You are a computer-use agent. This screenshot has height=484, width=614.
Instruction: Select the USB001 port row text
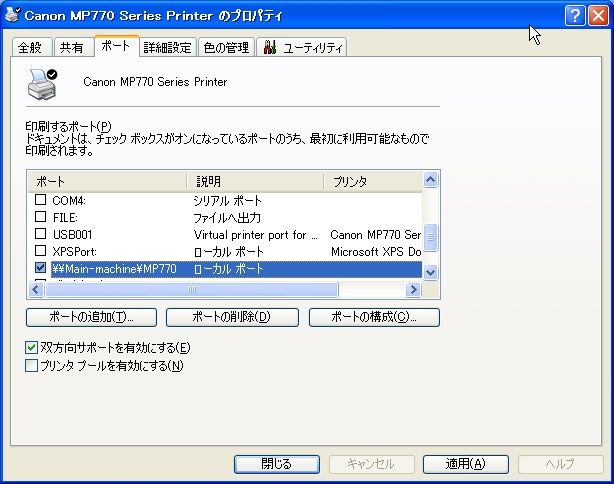(x=72, y=235)
